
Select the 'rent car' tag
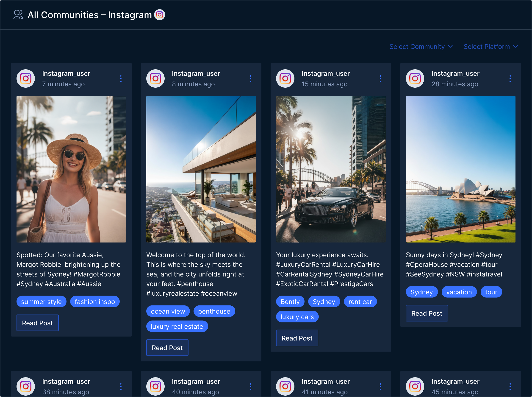point(360,302)
